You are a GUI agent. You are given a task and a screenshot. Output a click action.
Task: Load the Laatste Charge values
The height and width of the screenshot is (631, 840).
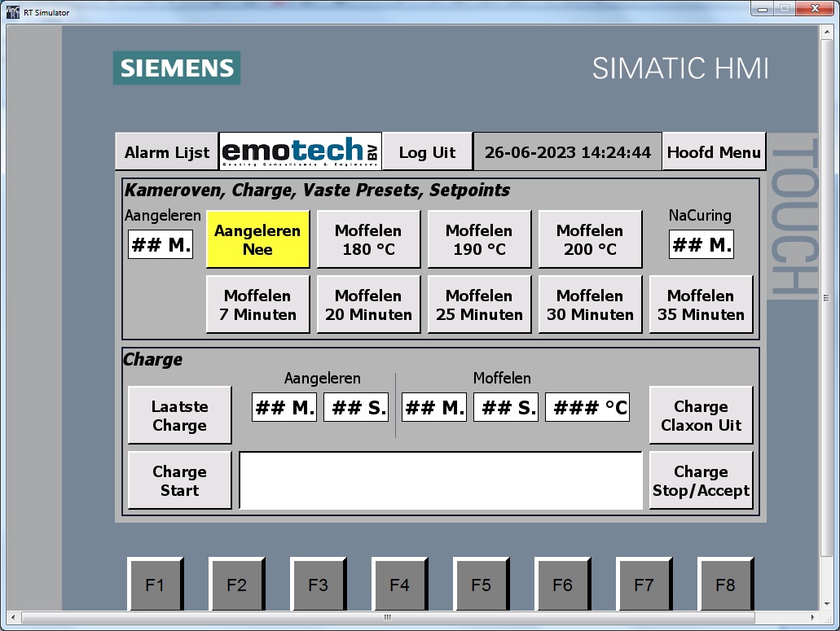coord(179,415)
